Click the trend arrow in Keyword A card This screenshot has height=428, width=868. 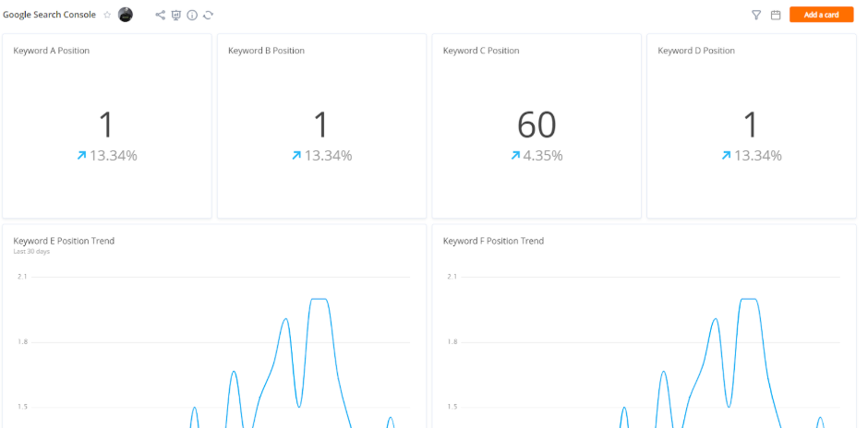(x=82, y=156)
